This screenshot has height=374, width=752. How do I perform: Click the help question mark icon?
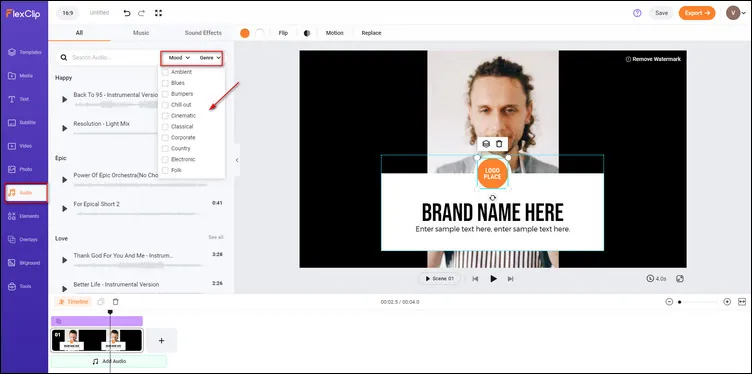click(637, 13)
